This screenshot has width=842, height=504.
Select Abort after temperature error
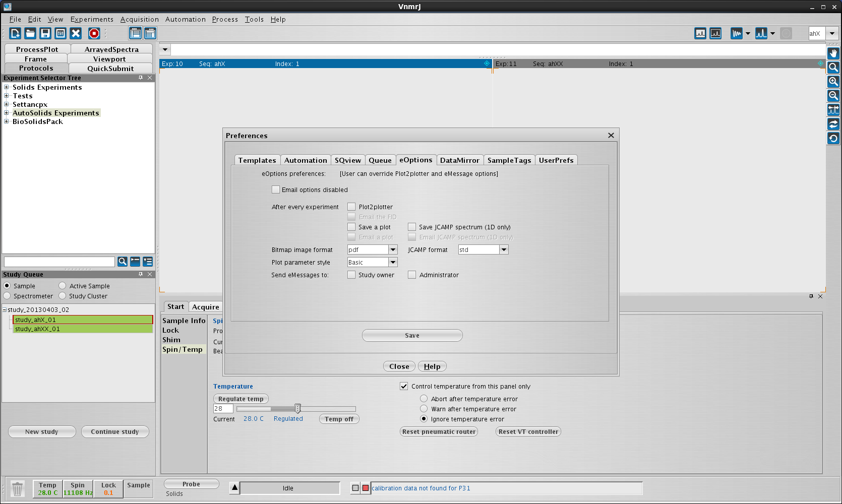coord(424,399)
